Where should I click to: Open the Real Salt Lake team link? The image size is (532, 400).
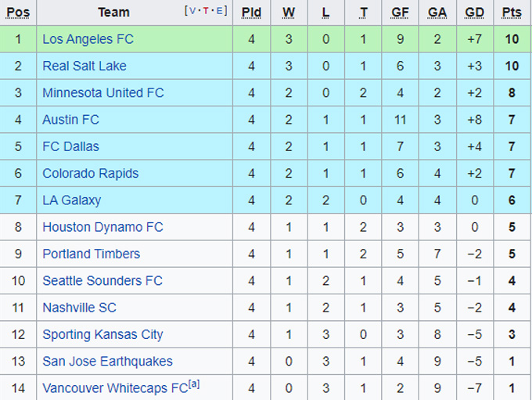point(84,66)
